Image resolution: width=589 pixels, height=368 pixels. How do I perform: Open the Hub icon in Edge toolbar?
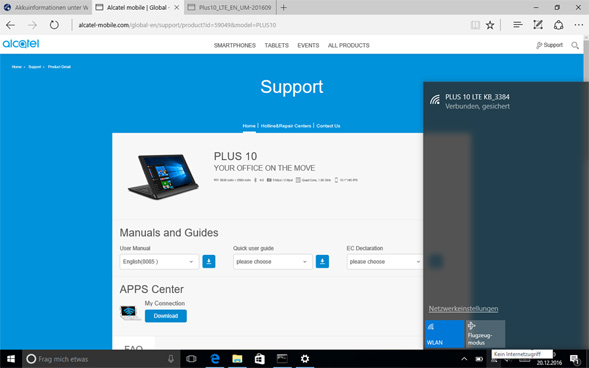(518, 25)
